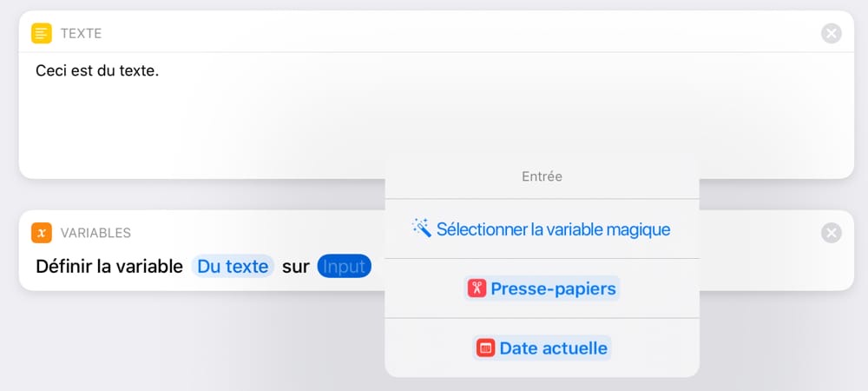
Task: Choose Sélectionner la variable magique
Action: click(542, 229)
